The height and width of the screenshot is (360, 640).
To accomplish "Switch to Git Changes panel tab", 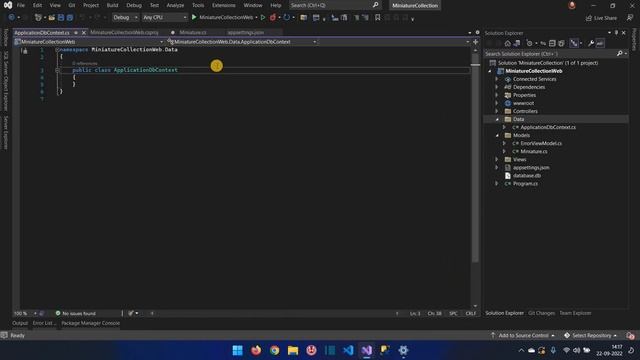I will pyautogui.click(x=541, y=313).
